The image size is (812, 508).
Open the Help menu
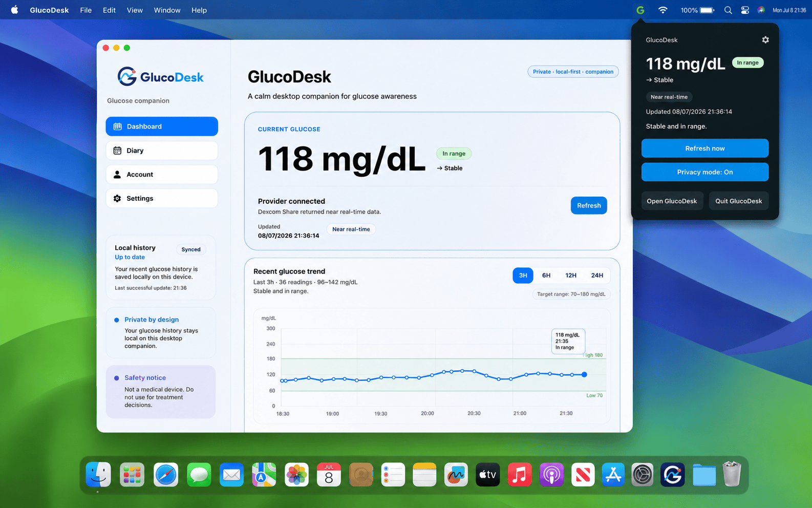pyautogui.click(x=199, y=10)
